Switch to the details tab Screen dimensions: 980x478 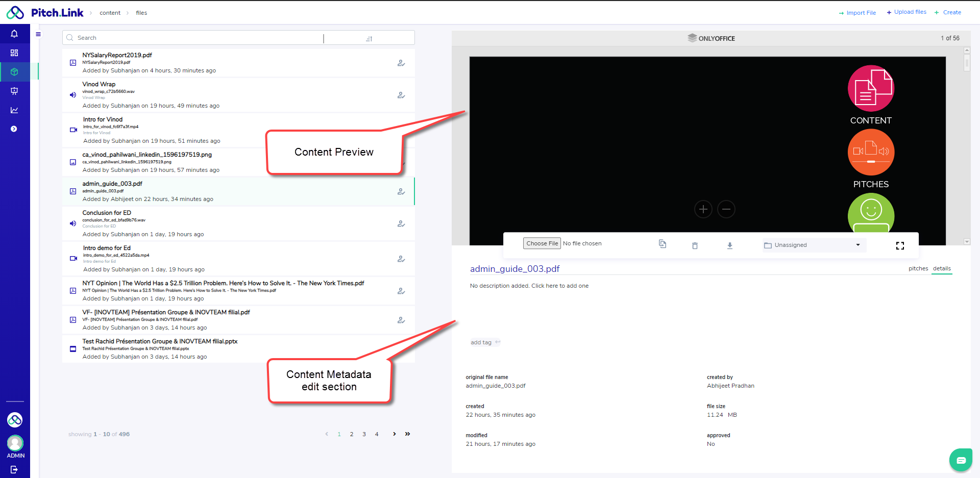coord(942,268)
